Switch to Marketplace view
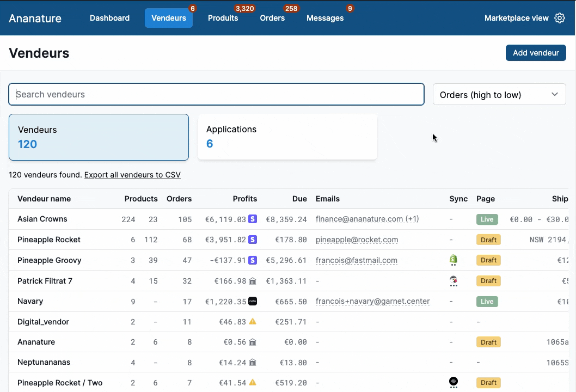The height and width of the screenshot is (392, 576). [x=517, y=18]
